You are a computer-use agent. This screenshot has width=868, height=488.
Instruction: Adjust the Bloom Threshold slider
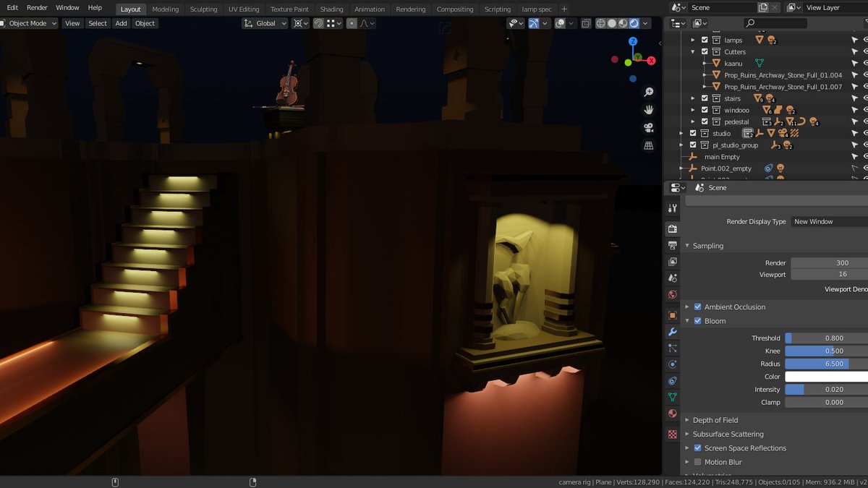click(826, 338)
